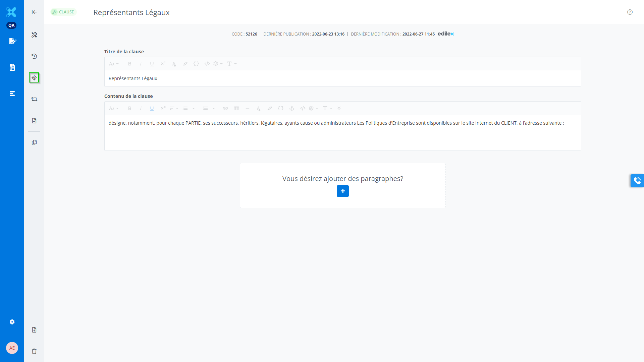Open the documents page in the blue navigation bar
Viewport: 644px width, 362px height.
12,67
